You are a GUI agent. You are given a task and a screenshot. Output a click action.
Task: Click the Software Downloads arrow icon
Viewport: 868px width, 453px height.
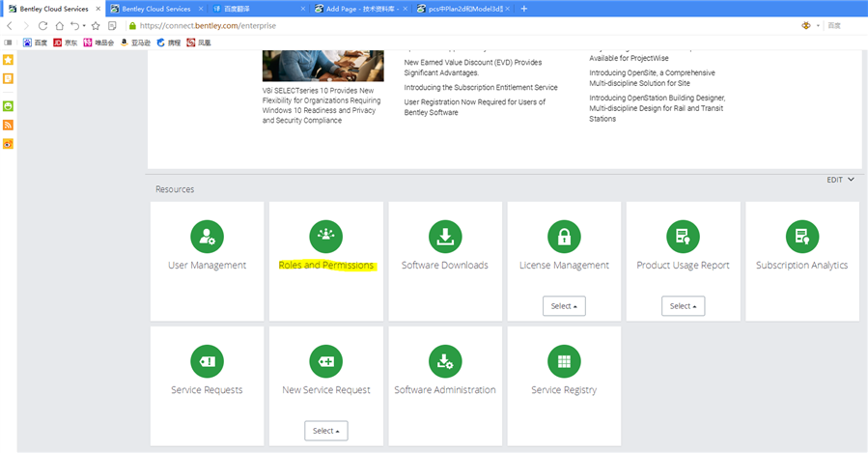click(x=445, y=237)
